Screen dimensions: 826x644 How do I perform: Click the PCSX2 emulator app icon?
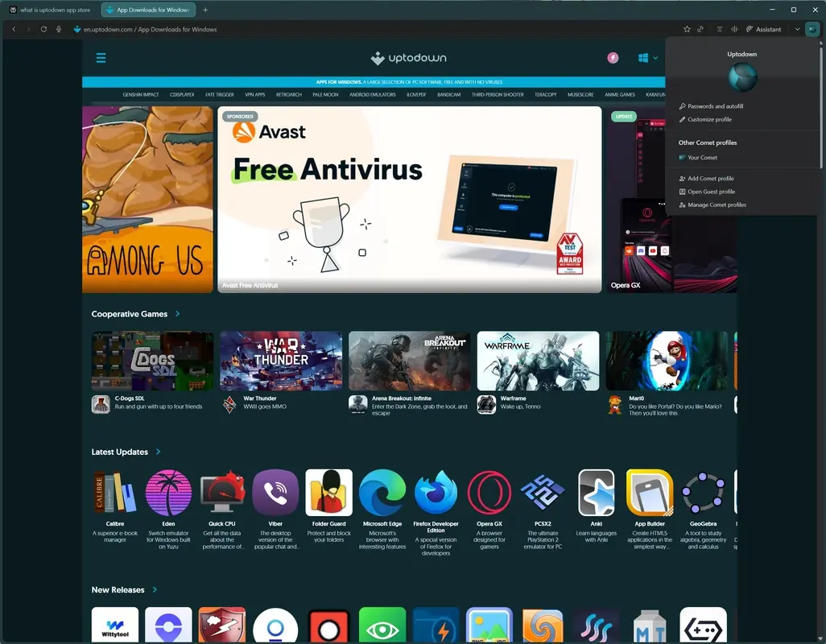point(543,491)
